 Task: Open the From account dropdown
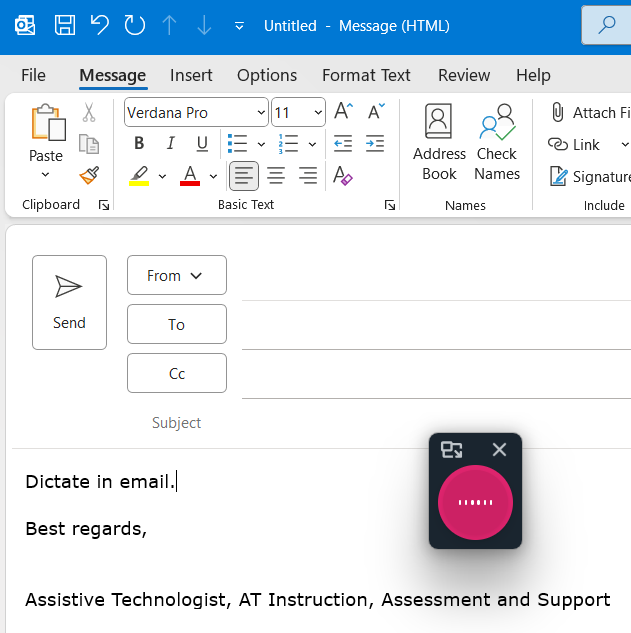(176, 275)
